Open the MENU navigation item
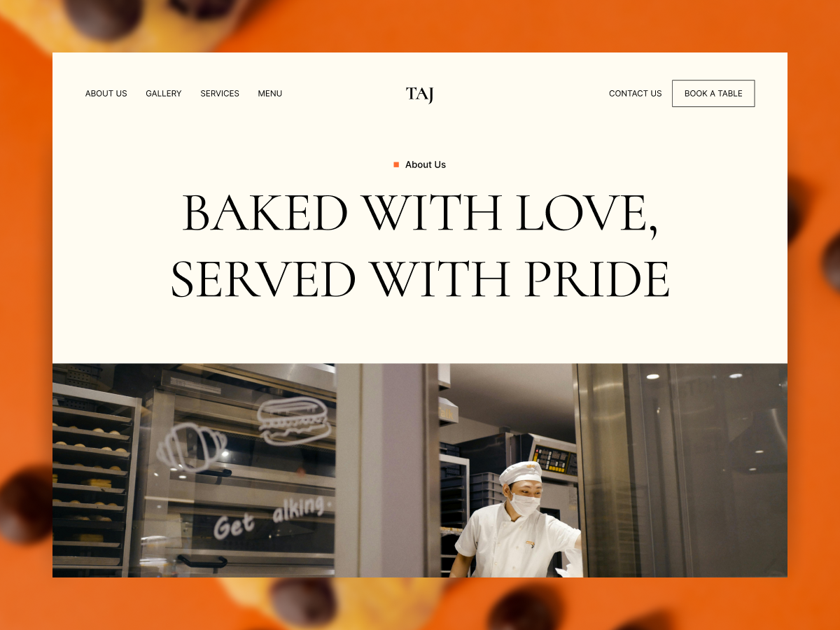 pos(270,93)
